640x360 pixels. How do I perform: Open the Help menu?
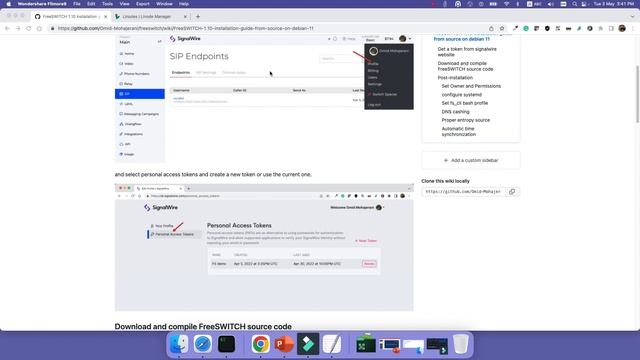click(184, 4)
